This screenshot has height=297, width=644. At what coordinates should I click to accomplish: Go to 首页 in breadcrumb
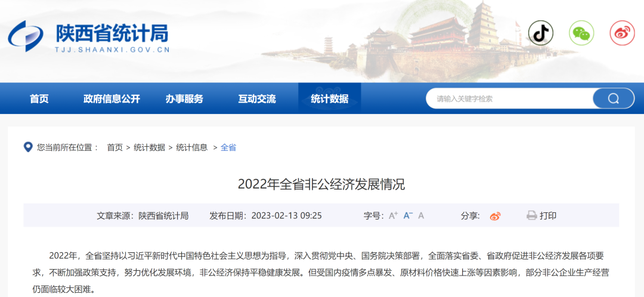point(115,147)
